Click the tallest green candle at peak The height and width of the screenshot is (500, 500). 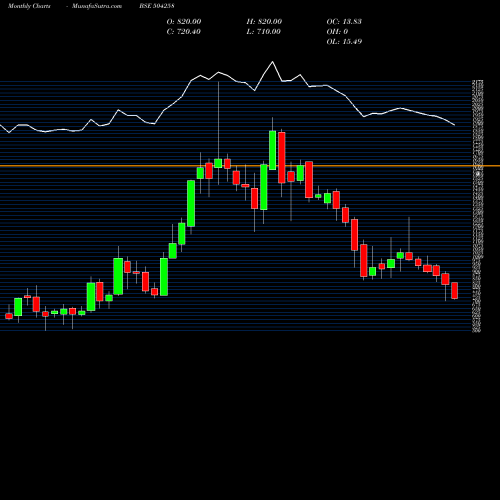[x=272, y=150]
